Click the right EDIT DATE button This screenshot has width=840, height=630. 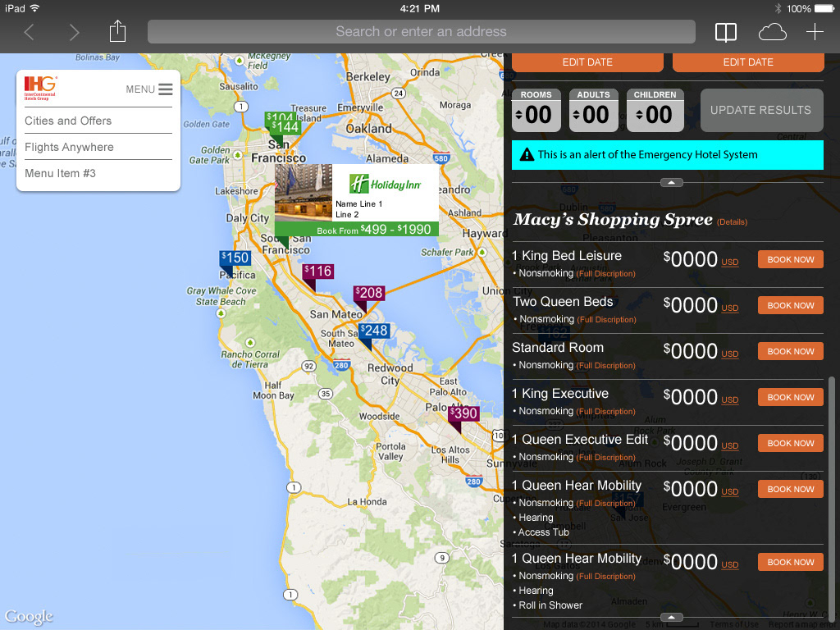pos(748,62)
